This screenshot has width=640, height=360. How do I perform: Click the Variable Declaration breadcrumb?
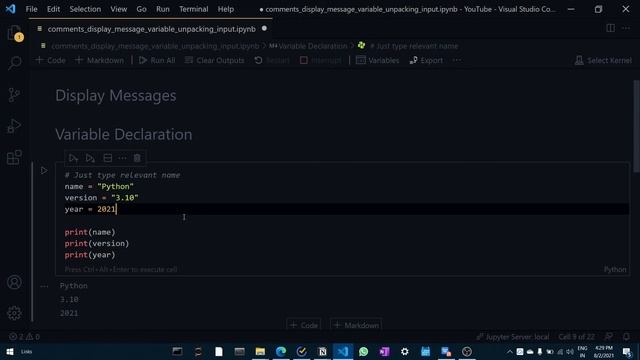309,46
